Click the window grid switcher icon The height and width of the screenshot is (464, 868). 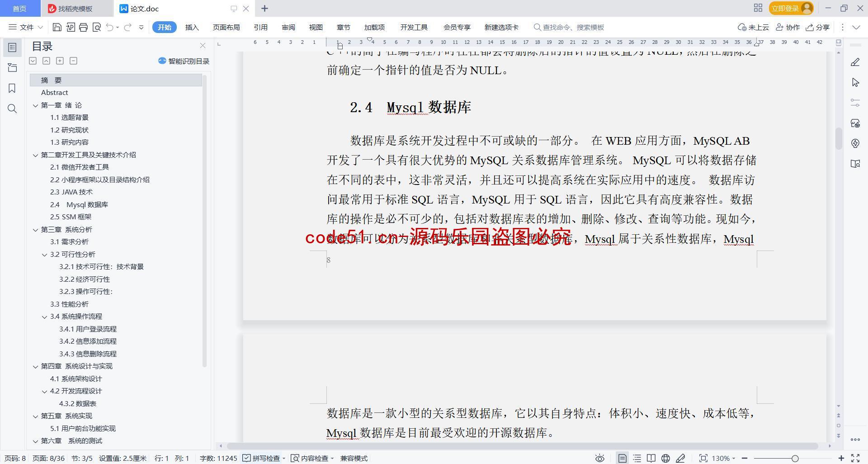(758, 8)
